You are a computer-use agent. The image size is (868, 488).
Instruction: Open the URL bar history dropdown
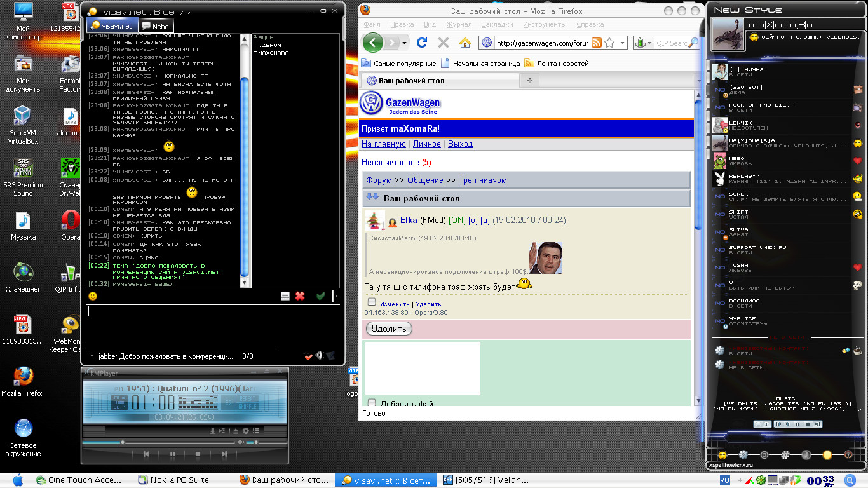point(621,43)
